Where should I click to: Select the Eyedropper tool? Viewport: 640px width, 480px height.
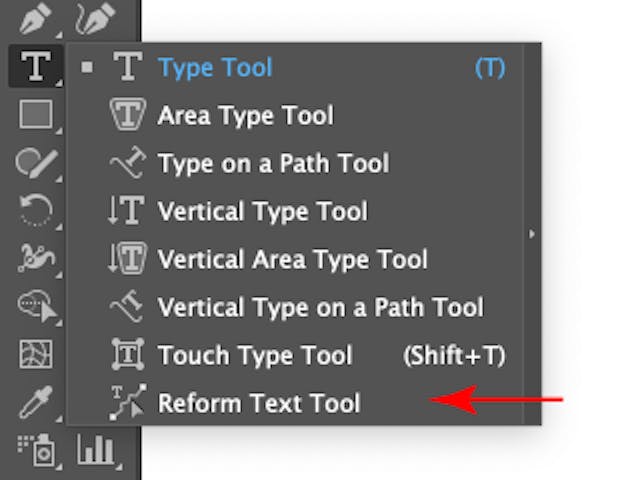pos(35,403)
